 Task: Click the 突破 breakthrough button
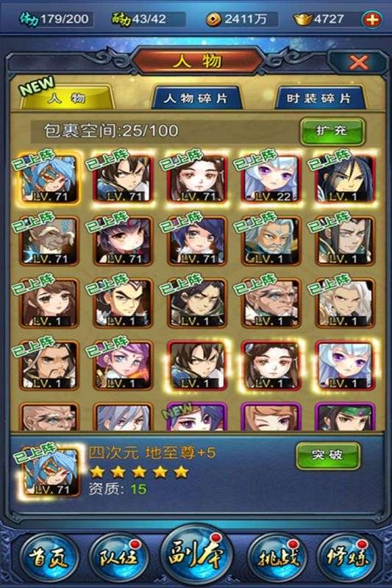[327, 455]
